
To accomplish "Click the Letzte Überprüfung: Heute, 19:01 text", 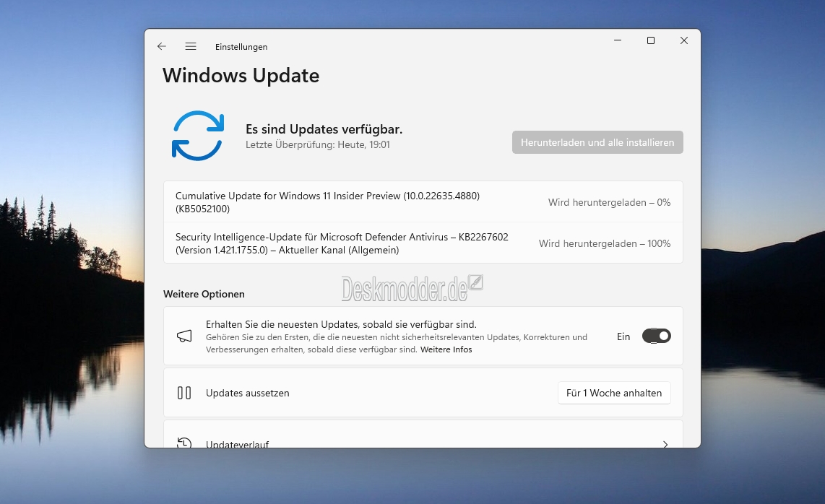I will click(x=317, y=144).
